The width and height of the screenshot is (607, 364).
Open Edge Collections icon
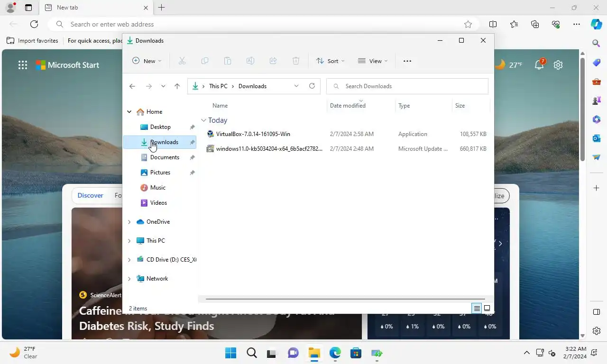(x=535, y=24)
